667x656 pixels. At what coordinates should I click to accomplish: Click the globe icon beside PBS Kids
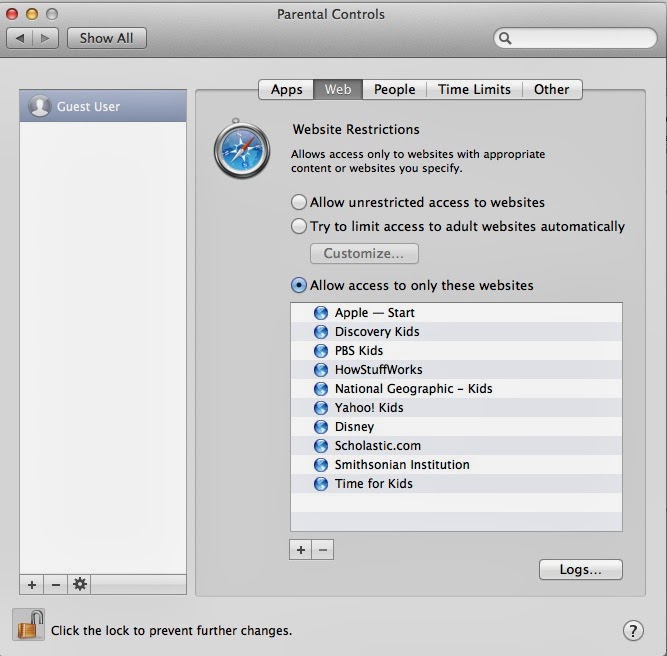tap(321, 351)
